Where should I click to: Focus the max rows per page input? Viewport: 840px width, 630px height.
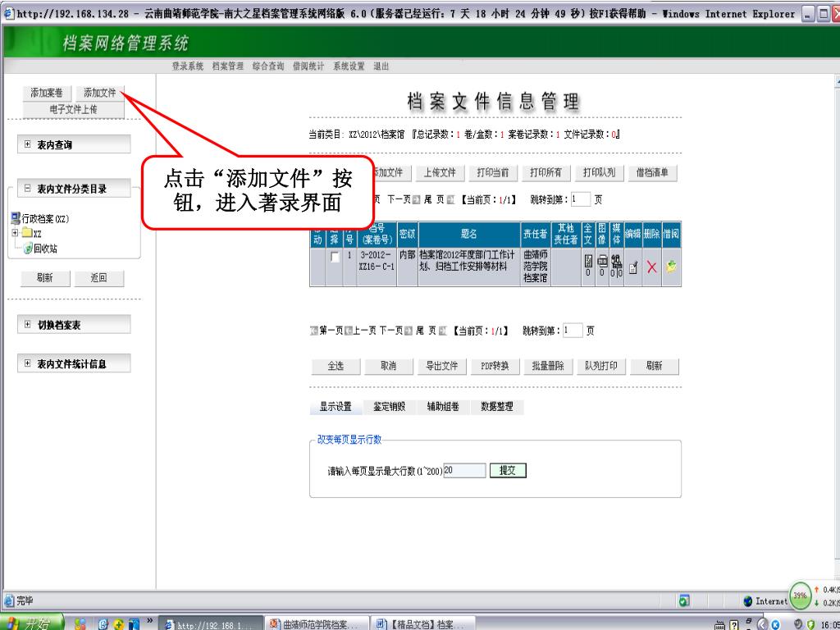tap(464, 470)
